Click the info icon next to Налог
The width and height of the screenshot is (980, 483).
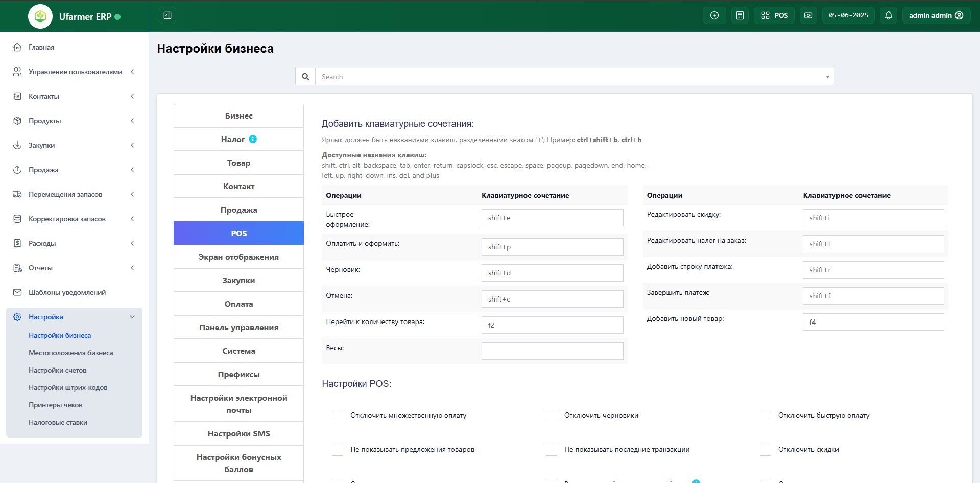[253, 139]
